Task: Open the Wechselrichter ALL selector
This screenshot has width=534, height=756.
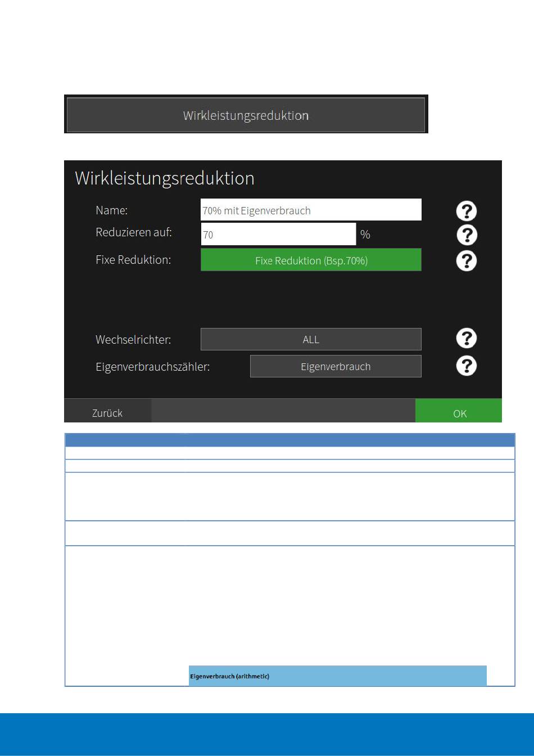Action: coord(311,339)
